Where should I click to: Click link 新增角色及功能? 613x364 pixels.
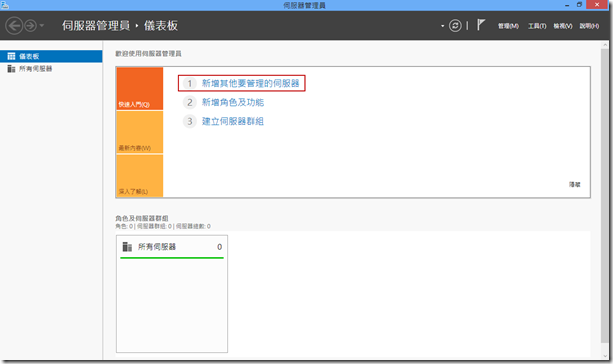tap(233, 102)
